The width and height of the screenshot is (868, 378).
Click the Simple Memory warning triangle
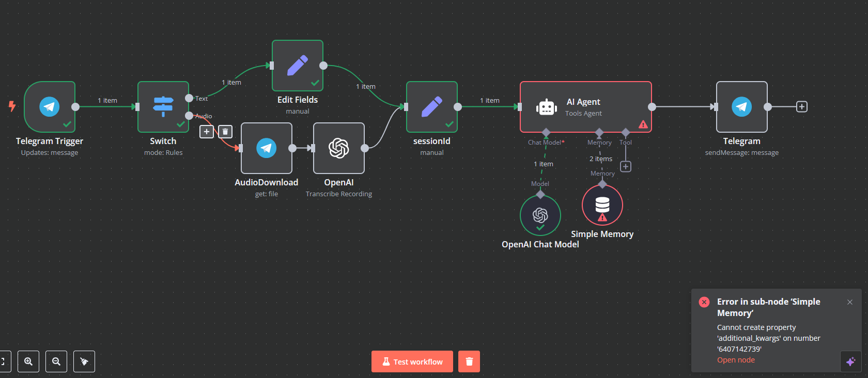click(x=602, y=218)
